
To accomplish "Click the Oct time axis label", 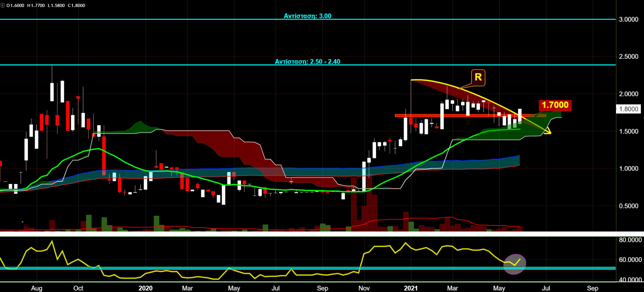I will pos(78,288).
